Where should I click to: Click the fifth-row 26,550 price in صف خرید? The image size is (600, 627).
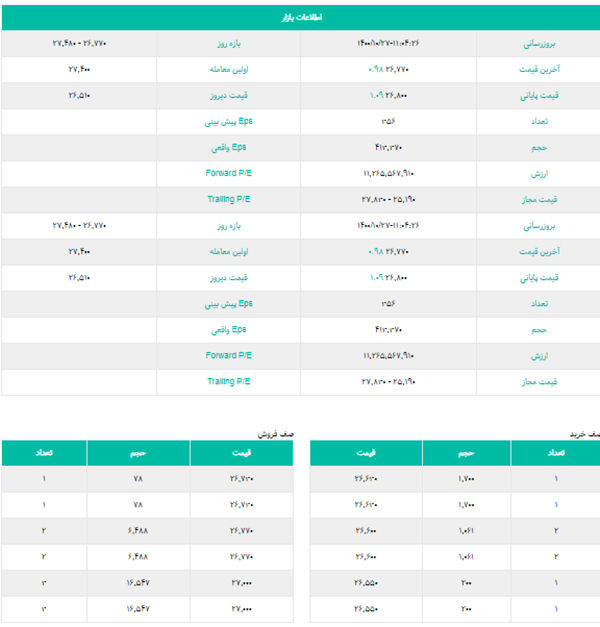click(x=366, y=583)
